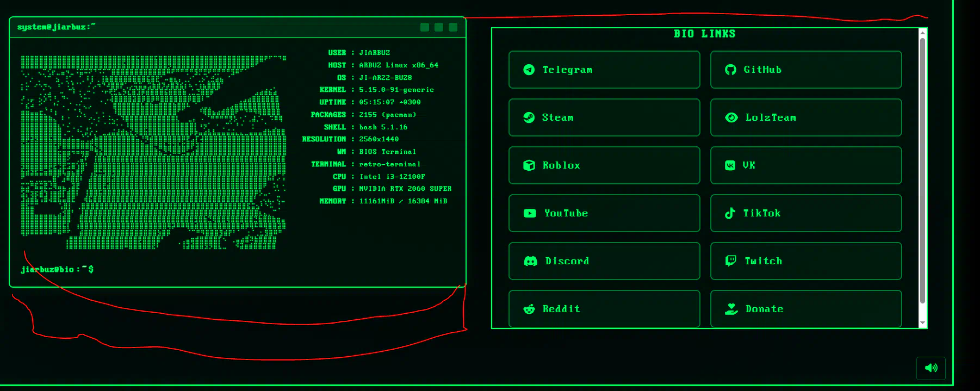
Task: Click the GPU value NVIDIA RTX 2060 SUPER
Action: 405,189
